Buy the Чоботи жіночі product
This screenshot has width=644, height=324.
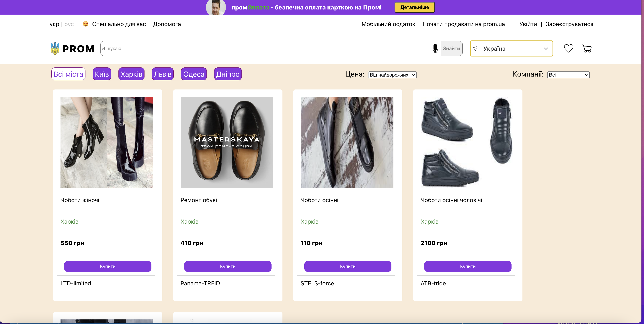click(108, 266)
